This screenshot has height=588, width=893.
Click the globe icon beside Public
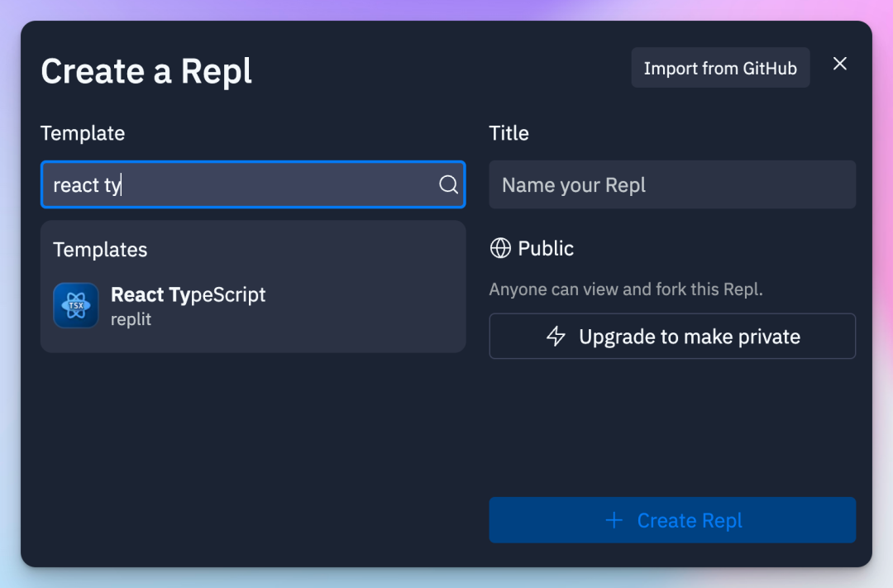coord(500,248)
